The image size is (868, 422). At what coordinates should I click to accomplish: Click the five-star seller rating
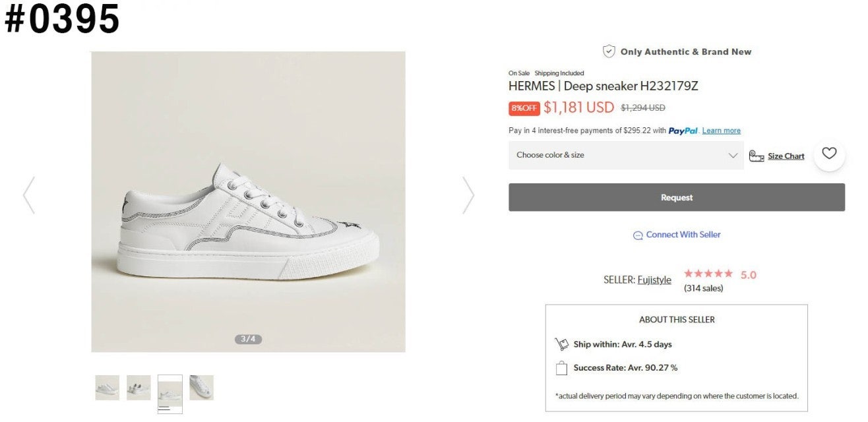click(708, 274)
